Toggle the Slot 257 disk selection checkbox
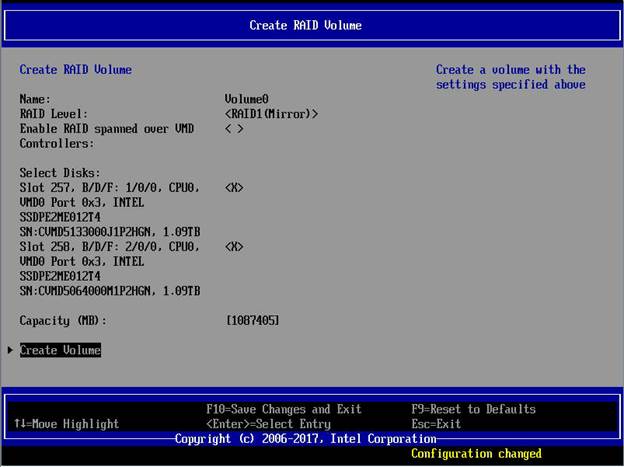624x467 pixels. coord(234,188)
